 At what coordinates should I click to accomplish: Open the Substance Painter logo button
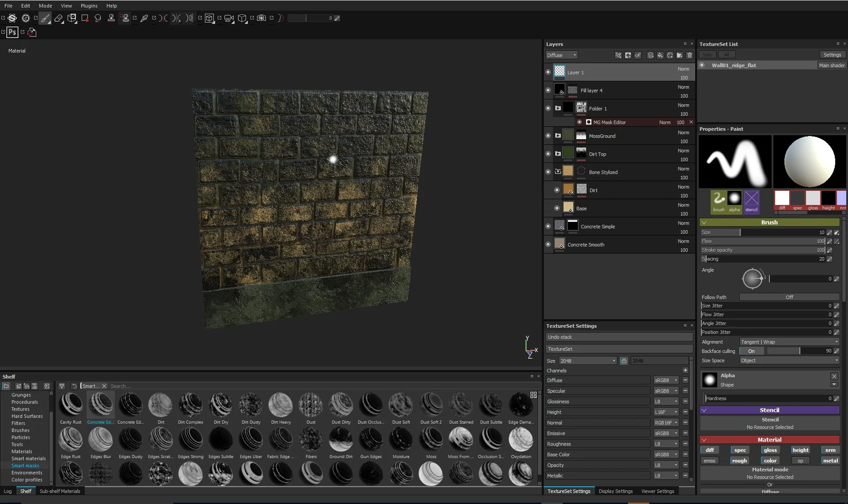coord(12,18)
